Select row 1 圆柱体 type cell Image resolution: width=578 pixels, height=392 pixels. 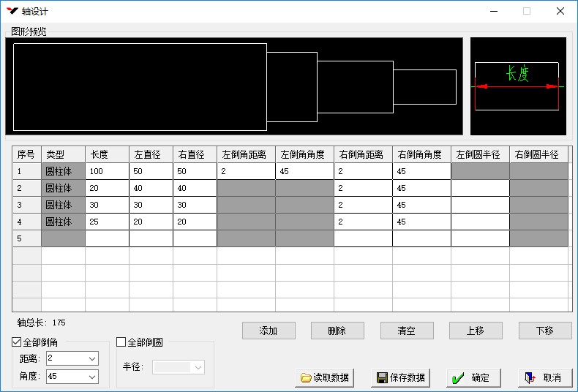pos(64,171)
